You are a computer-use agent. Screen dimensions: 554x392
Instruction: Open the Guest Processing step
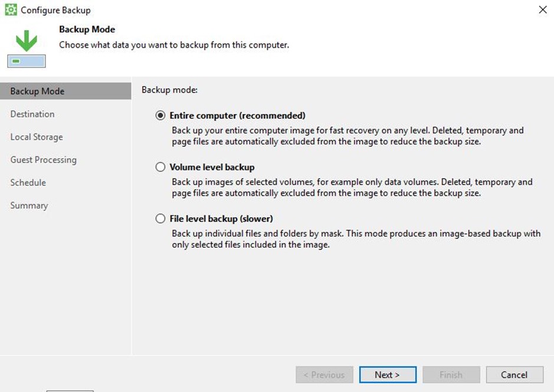click(44, 160)
